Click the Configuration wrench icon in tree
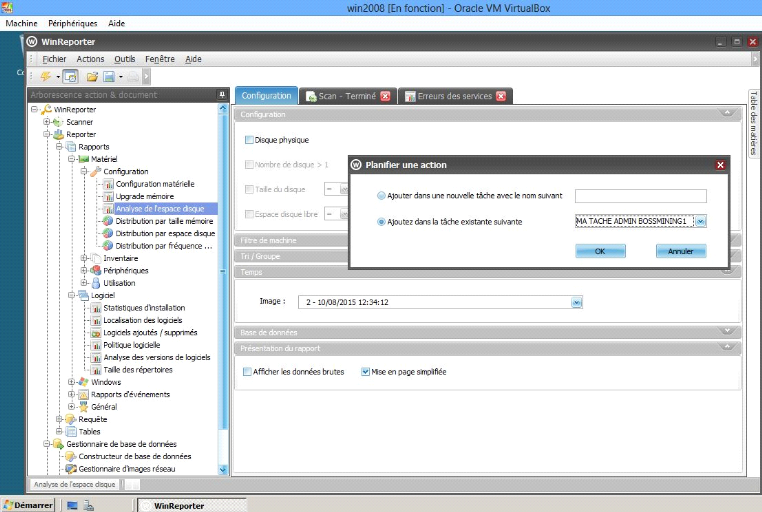762x512 pixels. pos(96,171)
